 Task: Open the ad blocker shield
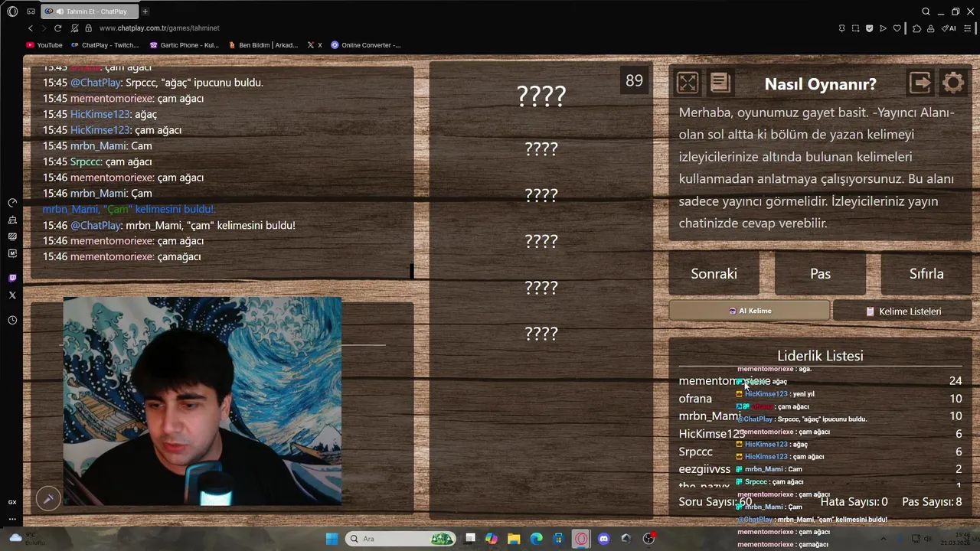pyautogui.click(x=869, y=28)
